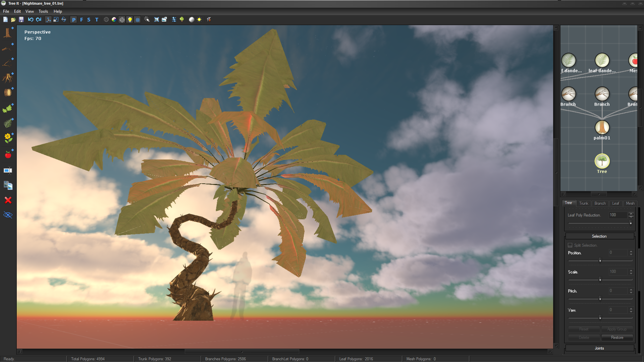Toggle the light bulb lighting button
Screen dimensions: 644x362
[130, 20]
